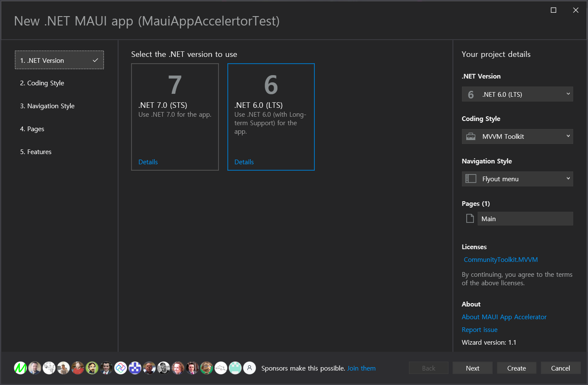This screenshot has height=385, width=588.
Task: Open the cartoon character with glasses avatar
Action: 207,368
